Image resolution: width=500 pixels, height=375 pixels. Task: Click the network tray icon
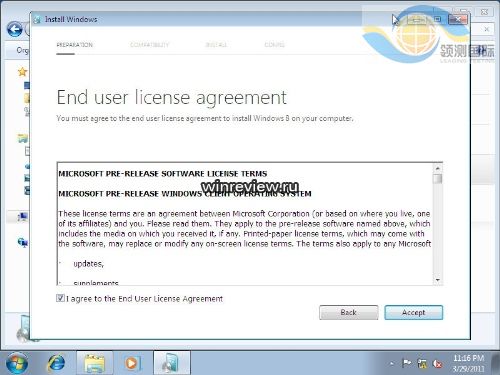pyautogui.click(x=422, y=363)
